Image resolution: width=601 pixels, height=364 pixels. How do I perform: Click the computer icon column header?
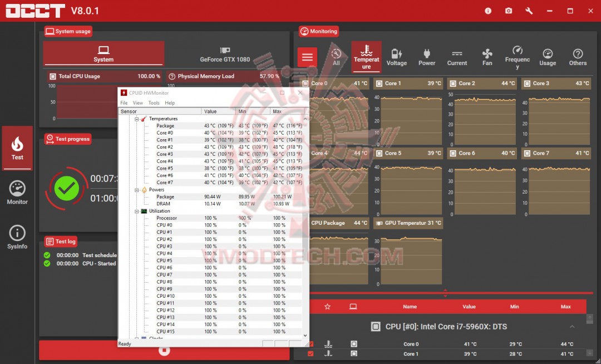click(353, 307)
